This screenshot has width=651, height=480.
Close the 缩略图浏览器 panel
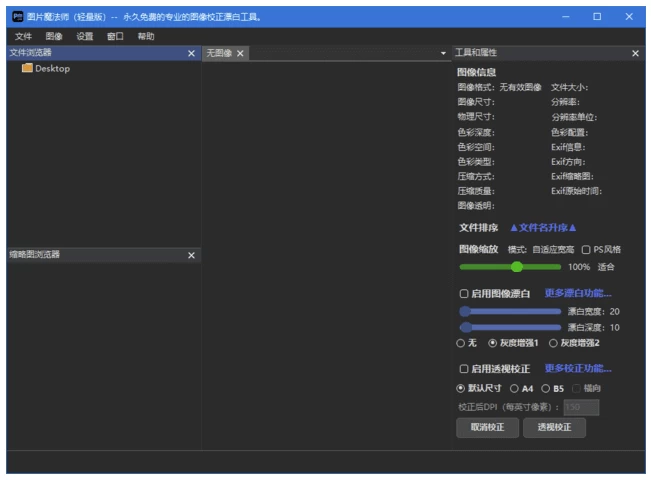[192, 255]
